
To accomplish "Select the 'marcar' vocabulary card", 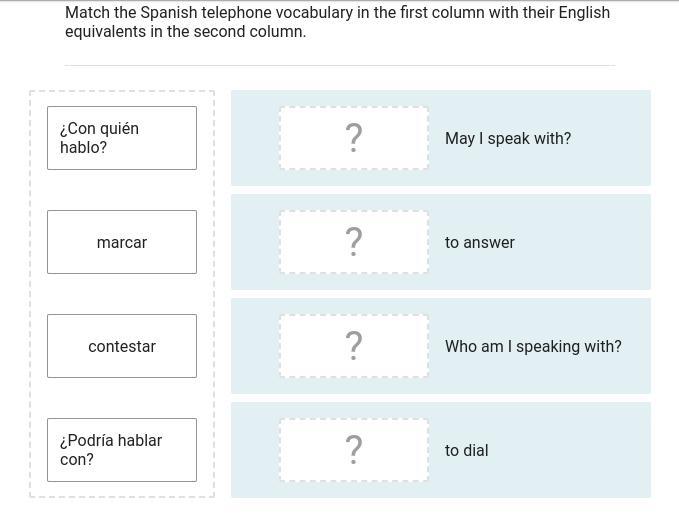I will (x=122, y=242).
